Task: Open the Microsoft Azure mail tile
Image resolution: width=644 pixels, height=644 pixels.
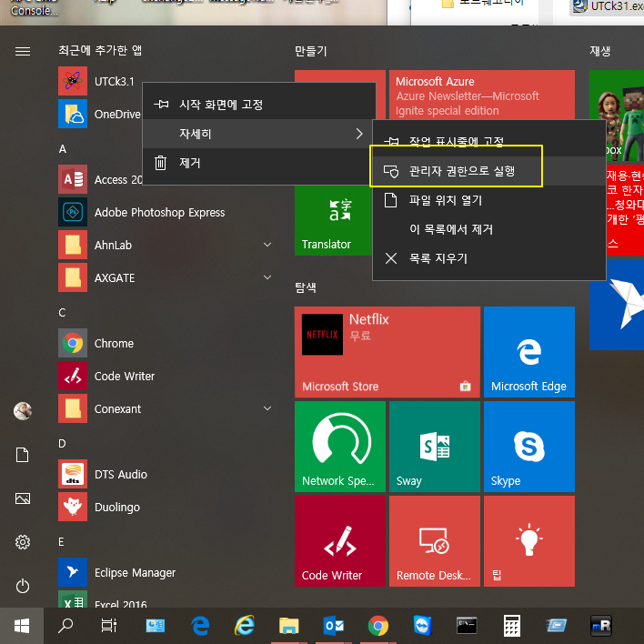Action: pos(482,95)
